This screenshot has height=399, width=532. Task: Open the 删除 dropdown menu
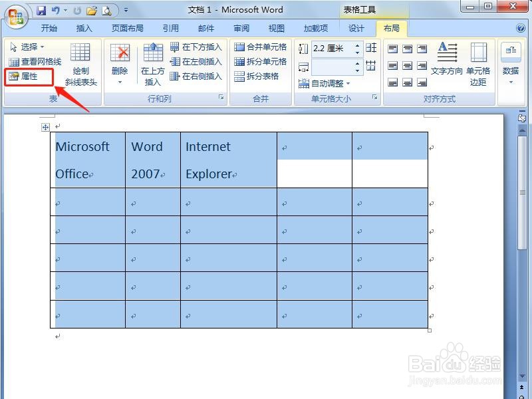(120, 64)
